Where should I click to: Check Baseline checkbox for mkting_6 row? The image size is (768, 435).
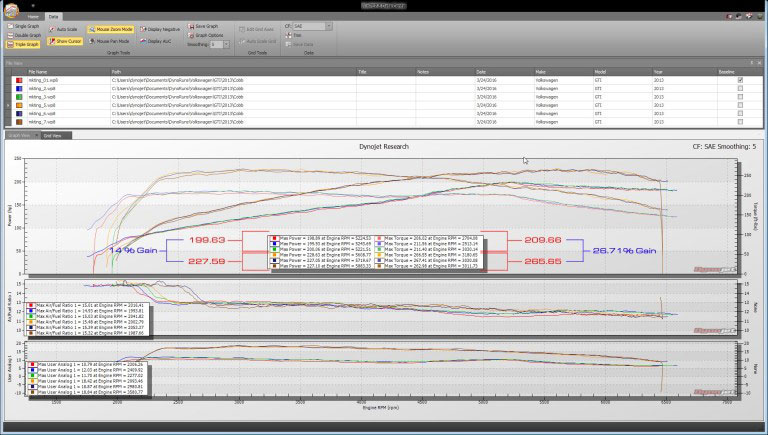click(740, 113)
